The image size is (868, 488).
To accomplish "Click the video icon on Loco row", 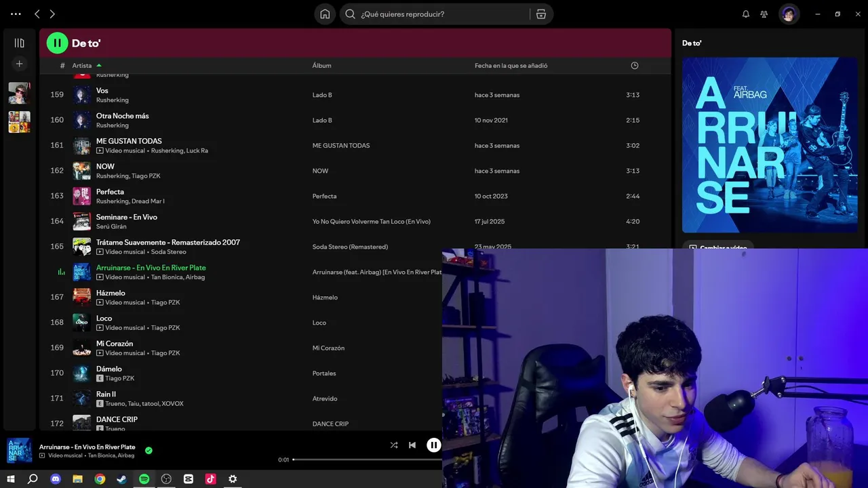I will pyautogui.click(x=100, y=328).
